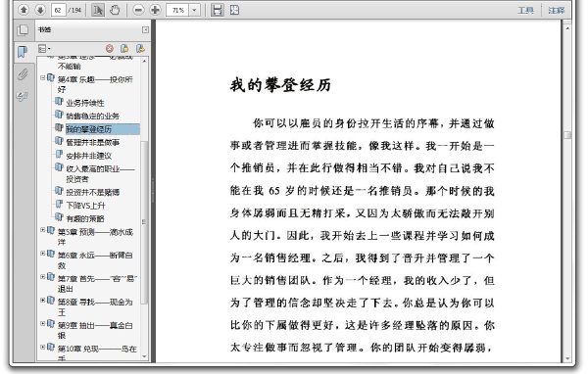Click the bookmarks panel scrollbar thumb

pyautogui.click(x=144, y=222)
